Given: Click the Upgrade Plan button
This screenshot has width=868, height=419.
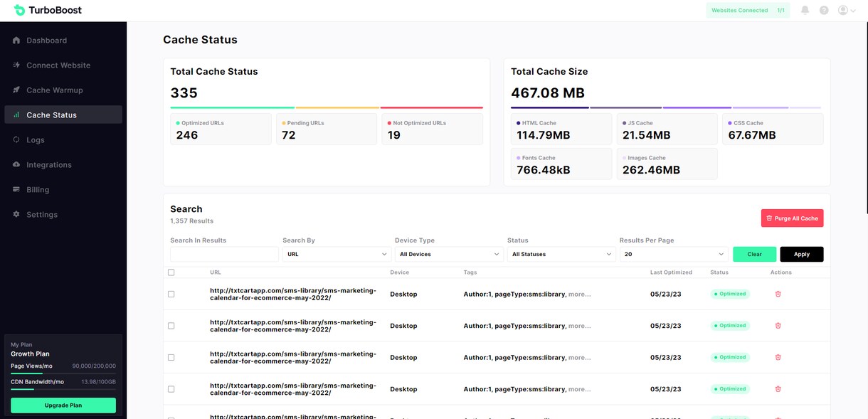Looking at the screenshot, I should pos(63,405).
